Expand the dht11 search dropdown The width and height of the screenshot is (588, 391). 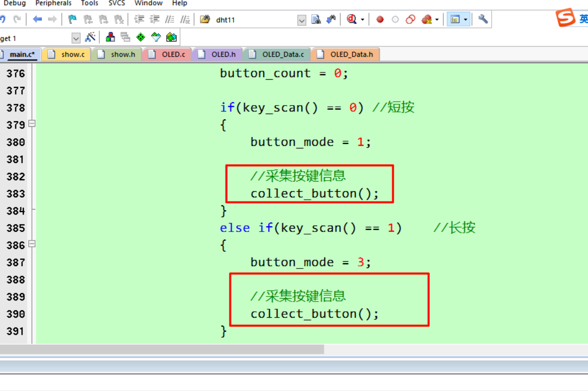tap(301, 20)
